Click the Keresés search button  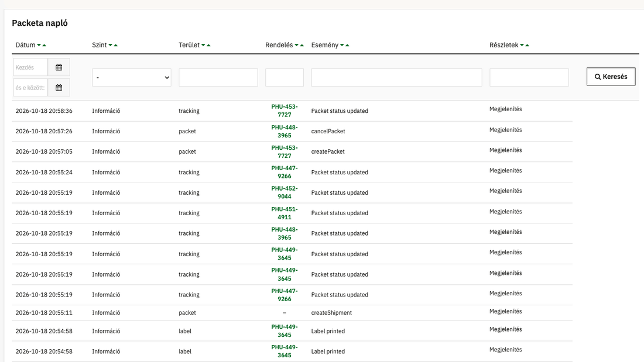(611, 77)
